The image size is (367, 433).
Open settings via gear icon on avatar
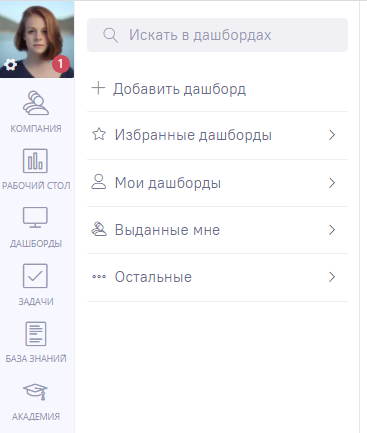[x=11, y=65]
